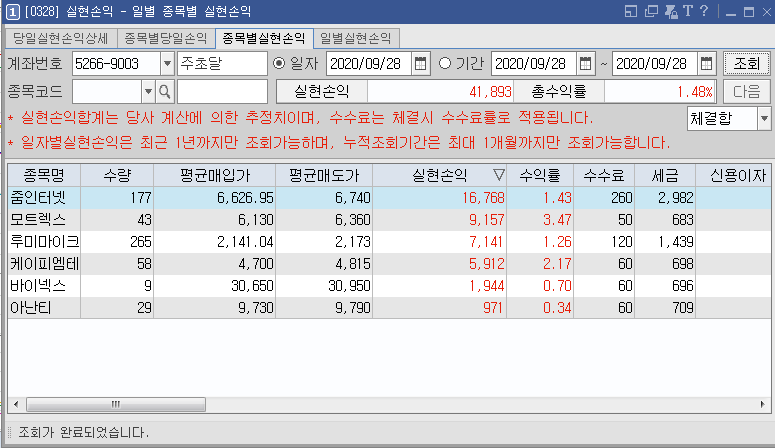Sort by 실현손익 column arrow
Viewport: 775px width, 448px height.
[x=499, y=175]
